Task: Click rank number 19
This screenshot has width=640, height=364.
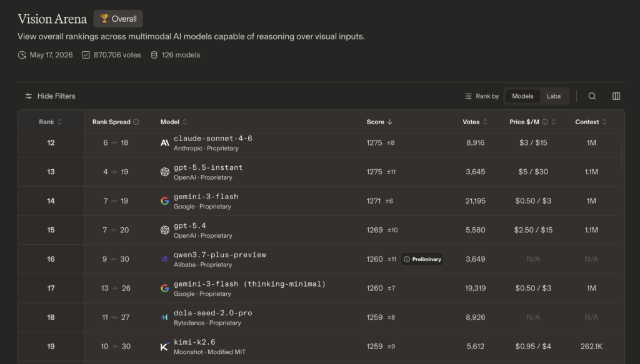Action: click(x=51, y=347)
